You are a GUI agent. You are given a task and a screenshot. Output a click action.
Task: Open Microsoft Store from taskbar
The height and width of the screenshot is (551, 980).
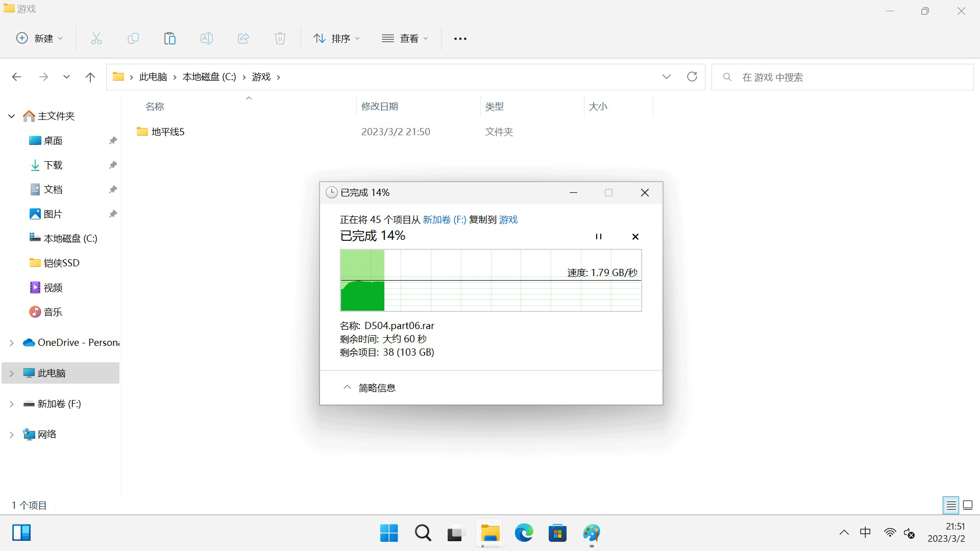(x=557, y=533)
